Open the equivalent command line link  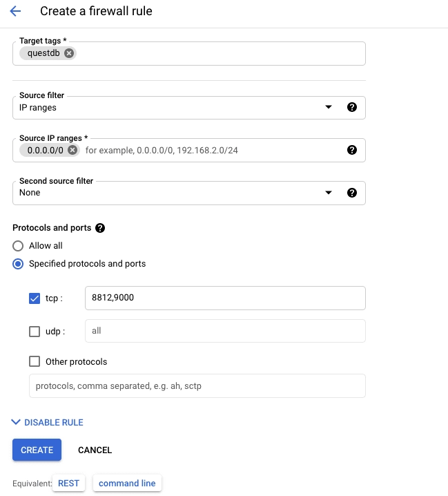[127, 483]
